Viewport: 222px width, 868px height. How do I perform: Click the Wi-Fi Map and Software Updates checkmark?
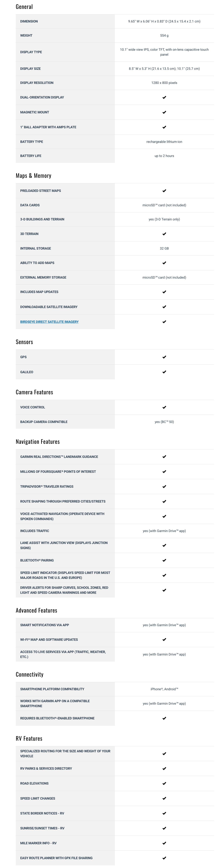point(164,640)
